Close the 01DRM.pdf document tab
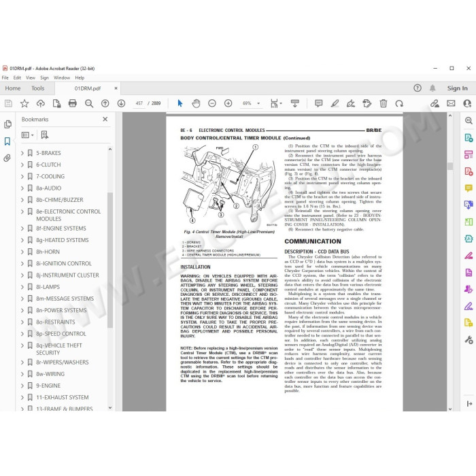This screenshot has width=476, height=476. (116, 88)
